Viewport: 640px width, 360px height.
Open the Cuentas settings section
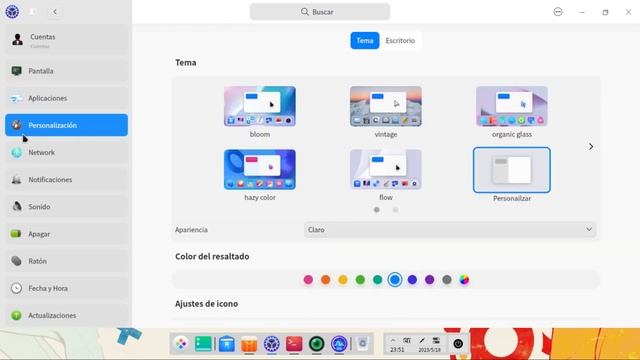[66, 40]
